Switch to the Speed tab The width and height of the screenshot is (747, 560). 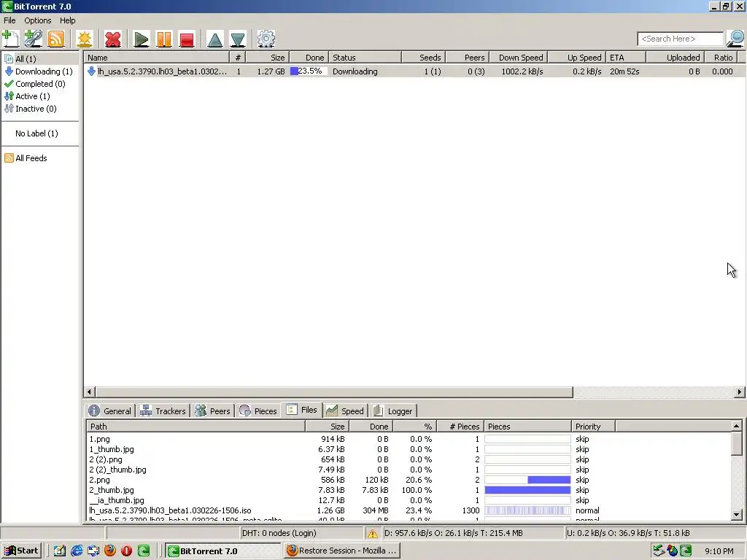click(345, 411)
